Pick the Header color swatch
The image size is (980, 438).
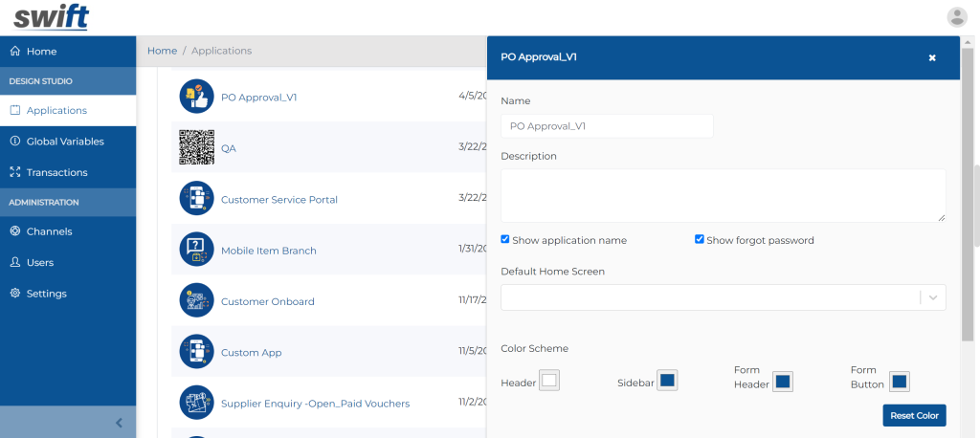[x=549, y=381]
